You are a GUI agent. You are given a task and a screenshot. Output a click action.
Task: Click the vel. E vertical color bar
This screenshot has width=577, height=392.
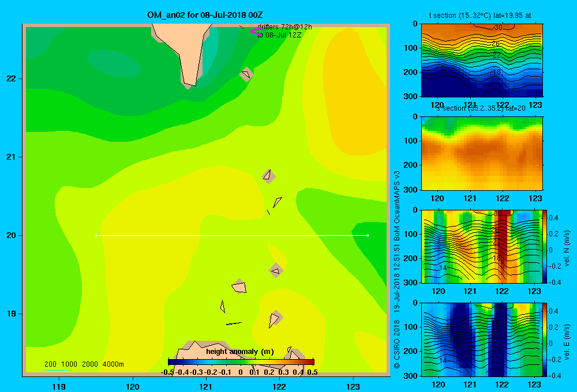click(x=545, y=340)
